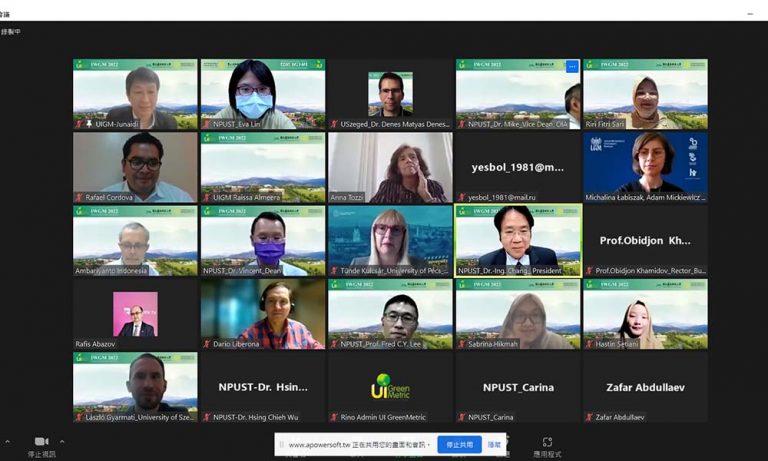Click the 'Rafis Abazov' name label
This screenshot has height=461, width=768.
click(95, 344)
